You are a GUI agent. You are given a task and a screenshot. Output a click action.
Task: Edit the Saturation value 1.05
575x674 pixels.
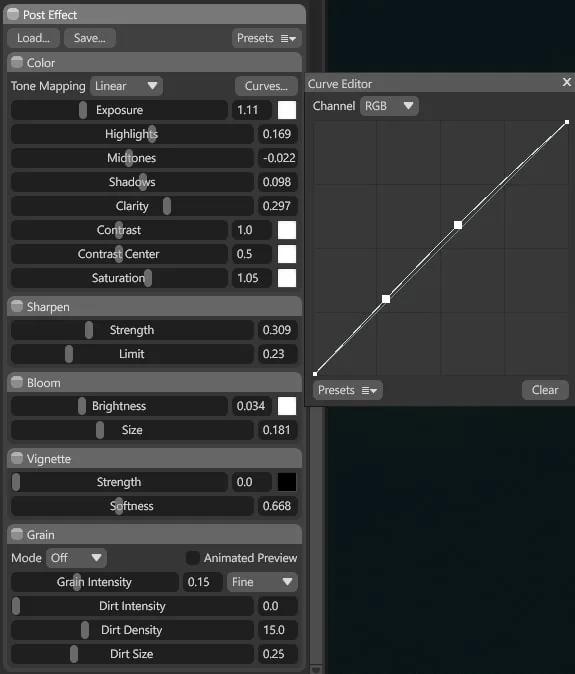252,278
